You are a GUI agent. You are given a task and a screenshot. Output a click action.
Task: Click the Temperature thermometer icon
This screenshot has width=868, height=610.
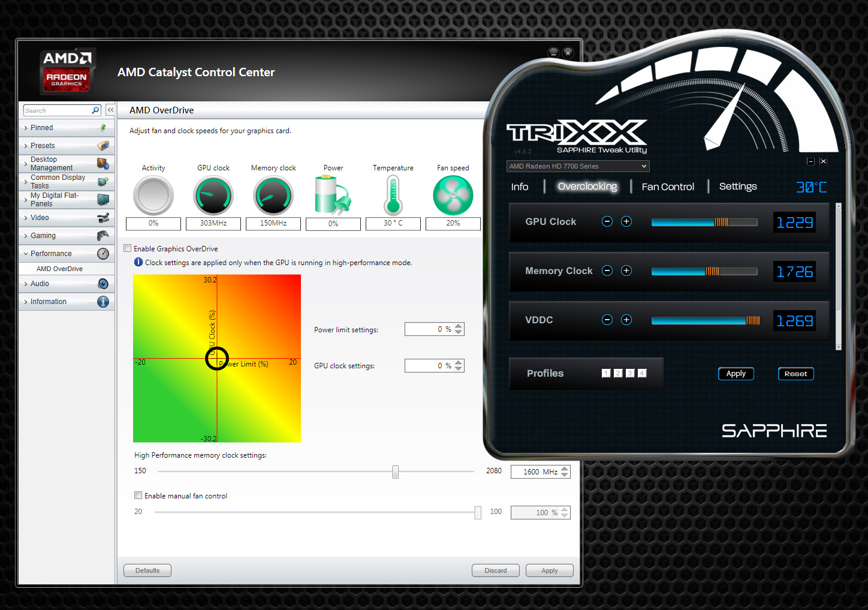pos(393,196)
